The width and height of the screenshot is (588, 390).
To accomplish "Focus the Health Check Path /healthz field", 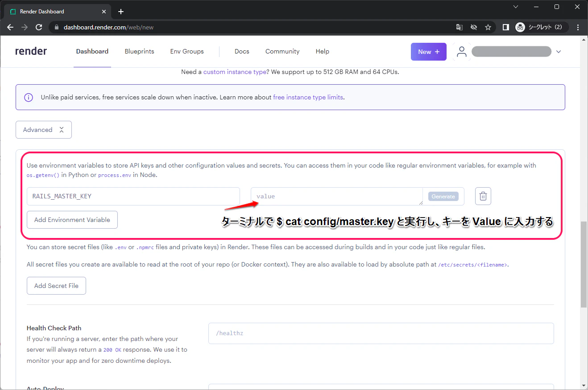I will click(381, 333).
